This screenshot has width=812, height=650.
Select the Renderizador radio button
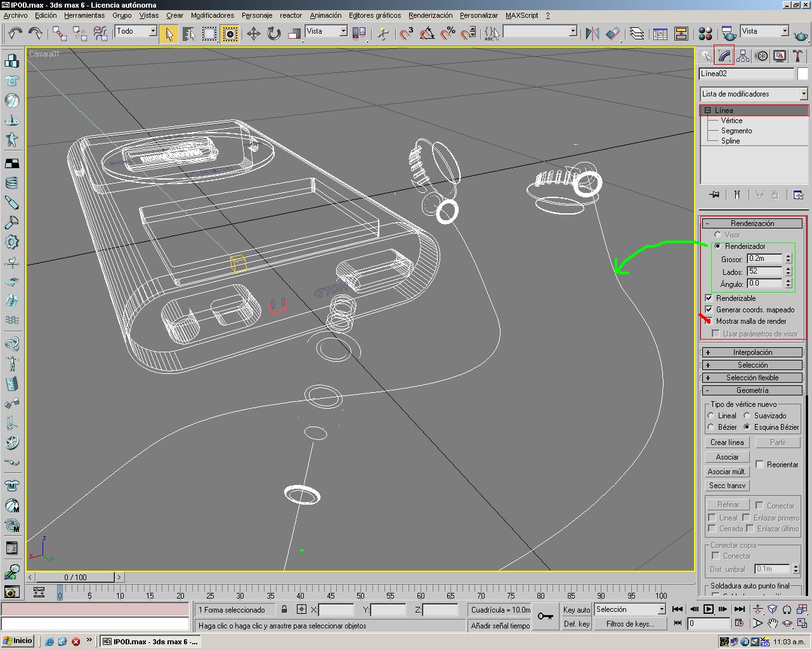pyautogui.click(x=717, y=246)
